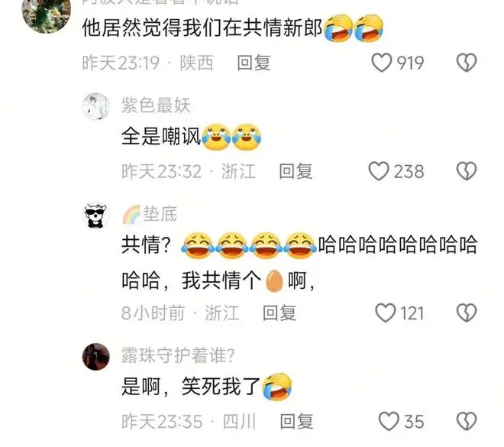Reply to the 陕西 comment posted 23:19
The height and width of the screenshot is (447, 504).
pyautogui.click(x=254, y=63)
